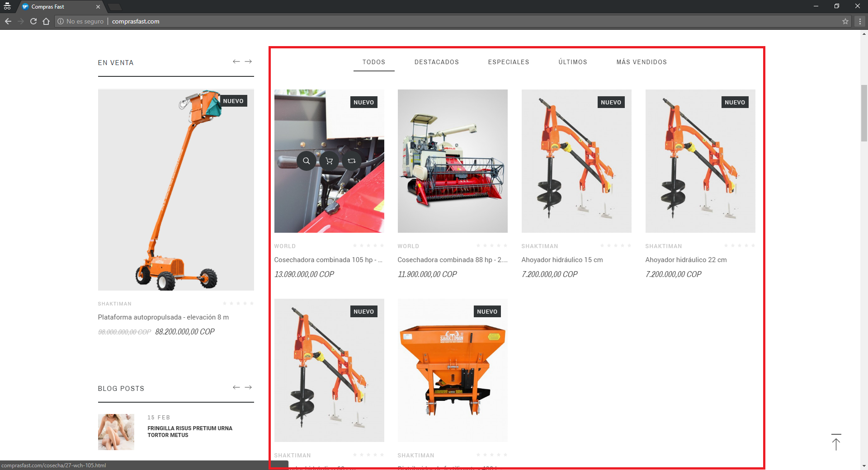868x470 pixels.
Task: Click the orange fertilizer spreader image
Action: point(453,370)
